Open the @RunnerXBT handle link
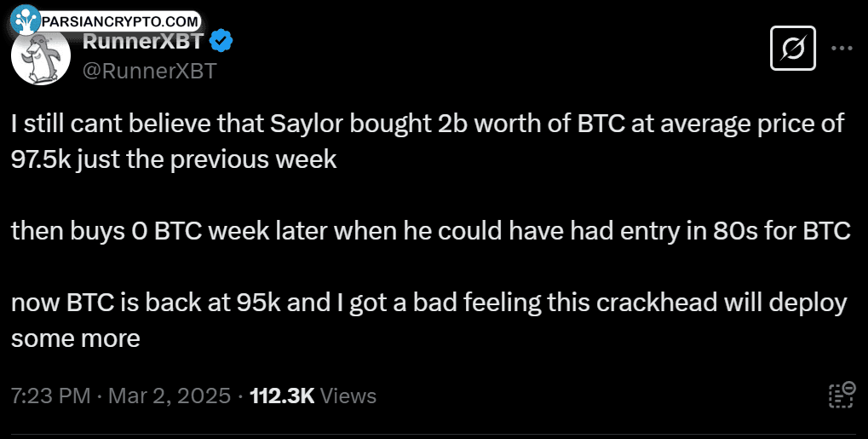 [x=149, y=71]
